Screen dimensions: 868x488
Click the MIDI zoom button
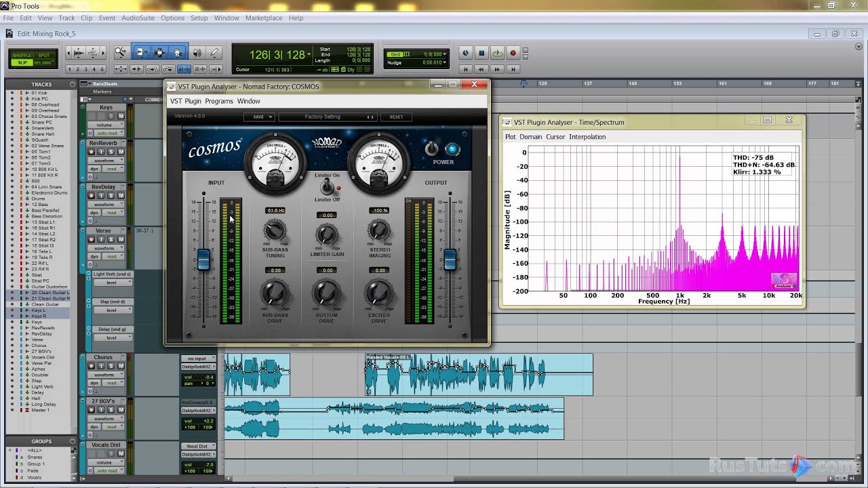[93, 53]
